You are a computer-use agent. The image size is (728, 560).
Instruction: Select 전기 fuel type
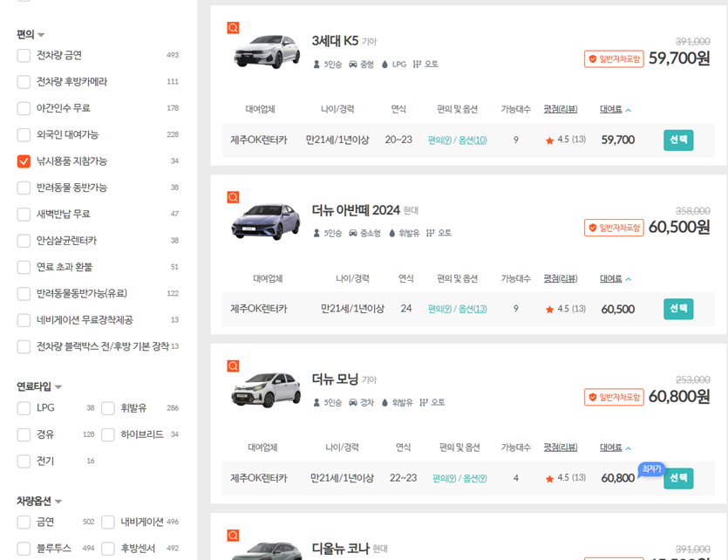pyautogui.click(x=24, y=461)
